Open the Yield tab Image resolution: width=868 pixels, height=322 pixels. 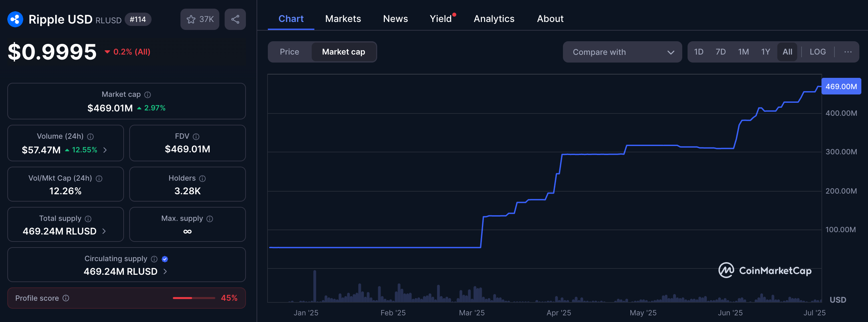pyautogui.click(x=440, y=19)
